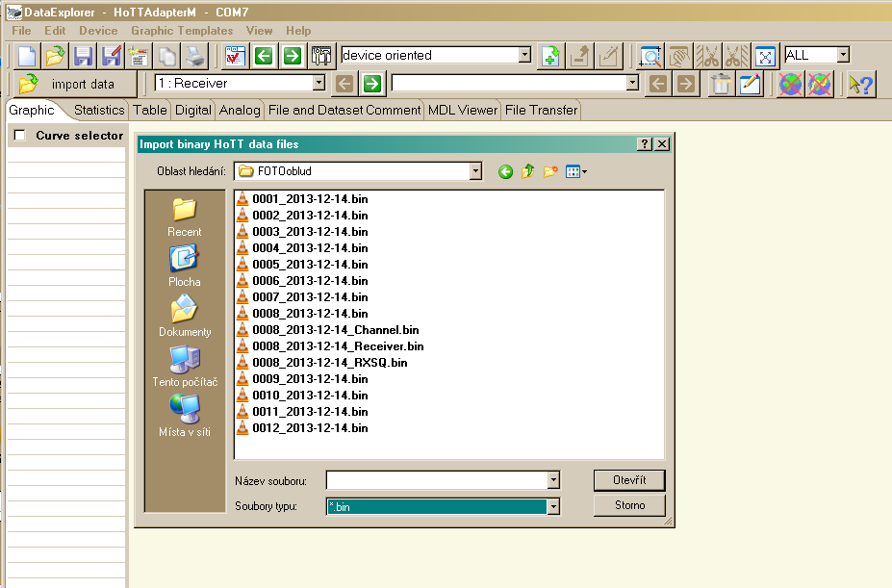892x588 pixels.
Task: Go to Plocha desktop shortcut
Action: [x=184, y=267]
